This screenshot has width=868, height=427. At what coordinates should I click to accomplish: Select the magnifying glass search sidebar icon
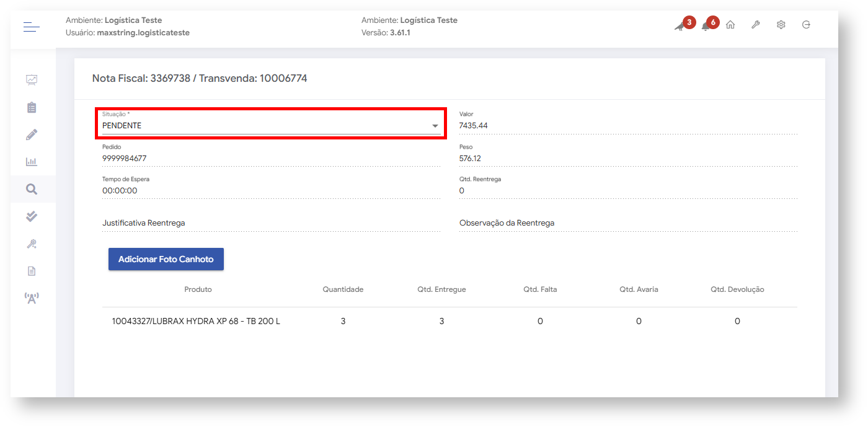[x=32, y=189]
